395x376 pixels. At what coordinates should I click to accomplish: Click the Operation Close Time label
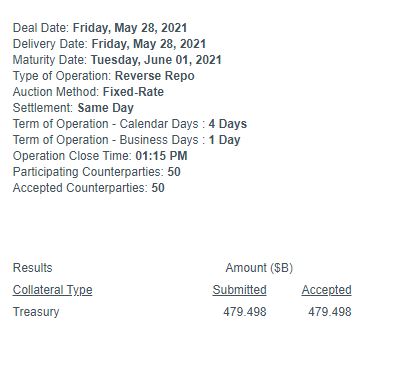tap(72, 156)
